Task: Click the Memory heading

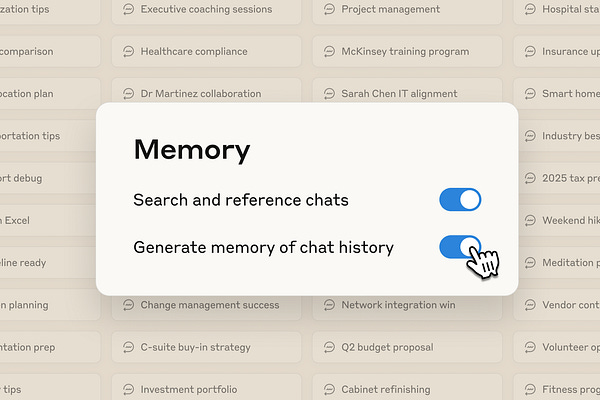Action: click(x=192, y=150)
